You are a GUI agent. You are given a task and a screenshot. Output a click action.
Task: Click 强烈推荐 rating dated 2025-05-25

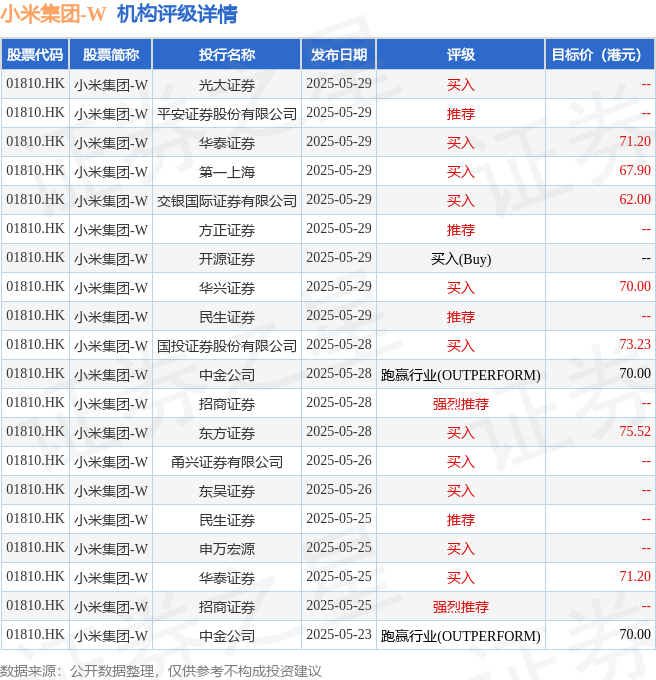[460, 607]
